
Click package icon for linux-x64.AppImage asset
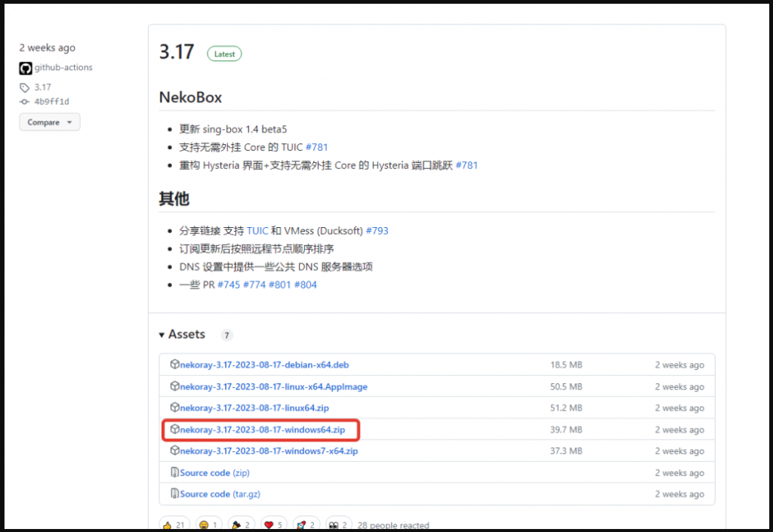(174, 386)
